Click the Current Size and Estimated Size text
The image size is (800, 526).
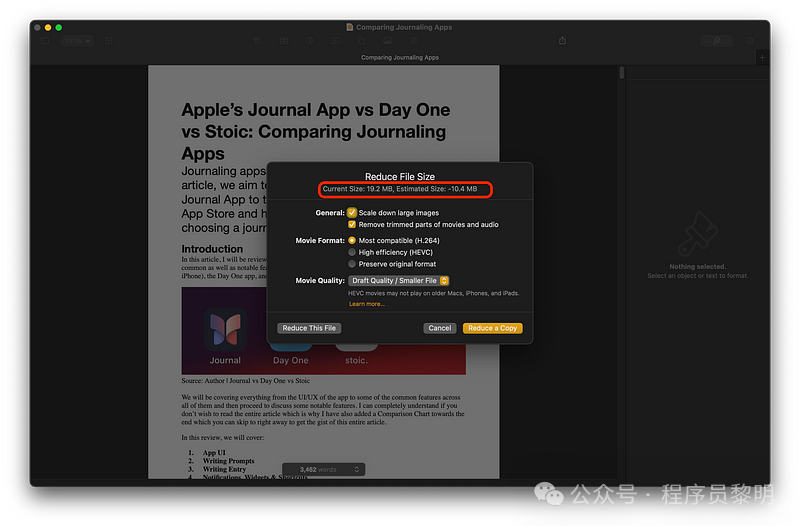pos(399,189)
